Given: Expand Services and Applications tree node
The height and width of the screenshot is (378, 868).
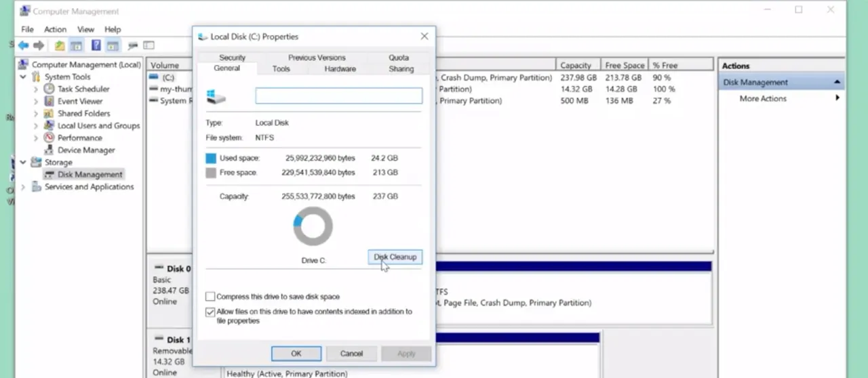Looking at the screenshot, I should pos(24,187).
